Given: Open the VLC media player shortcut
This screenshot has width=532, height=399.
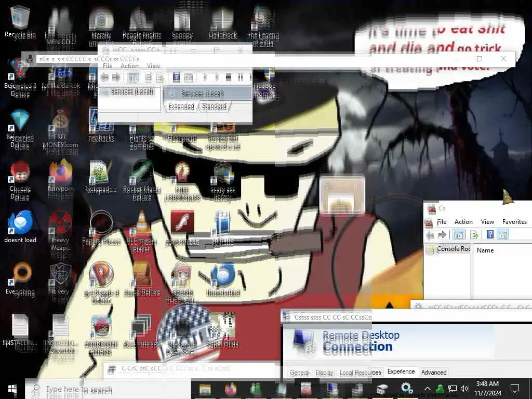Looking at the screenshot, I should coord(142,232).
